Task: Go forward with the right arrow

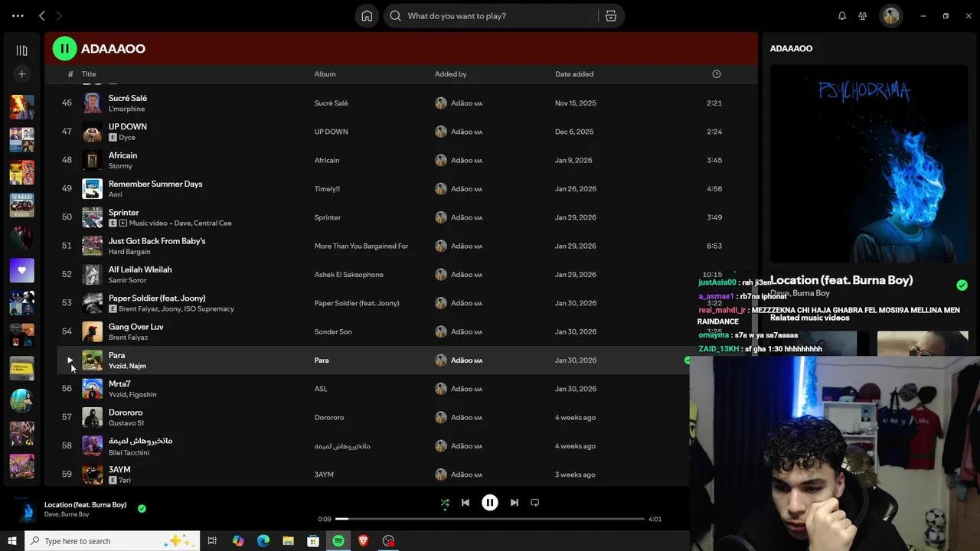Action: click(x=60, y=16)
